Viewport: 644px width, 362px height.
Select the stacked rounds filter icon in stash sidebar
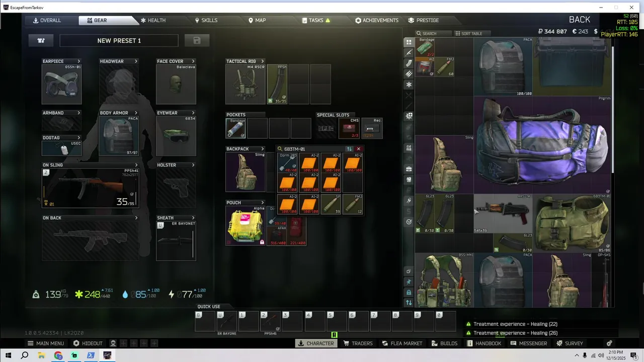(409, 74)
